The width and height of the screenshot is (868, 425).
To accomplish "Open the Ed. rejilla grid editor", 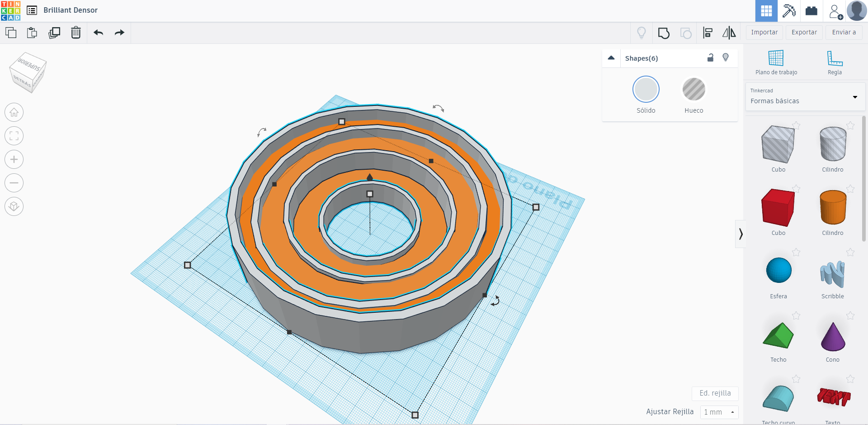I will (715, 393).
